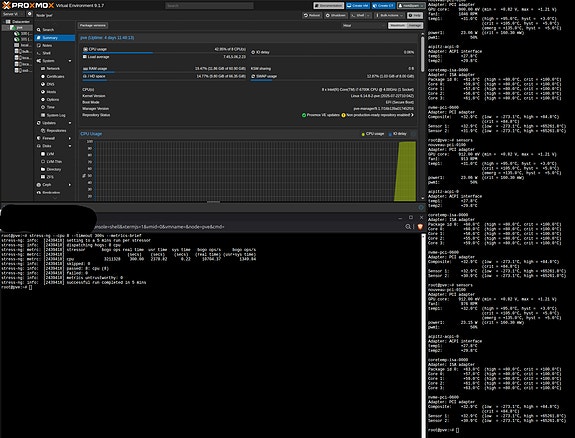Click the gear icon beside Server View
This screenshot has height=438, width=575.
30,14
